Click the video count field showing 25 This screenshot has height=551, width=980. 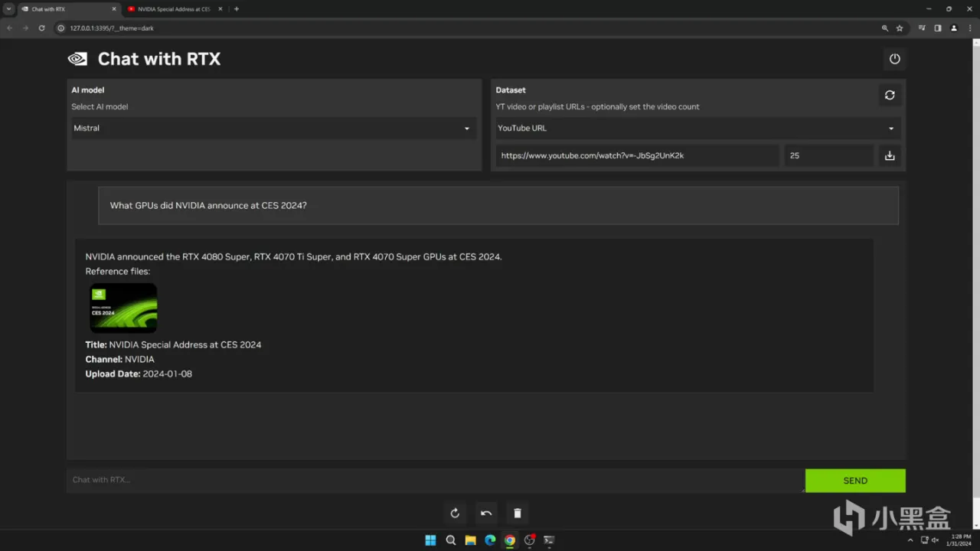(828, 155)
